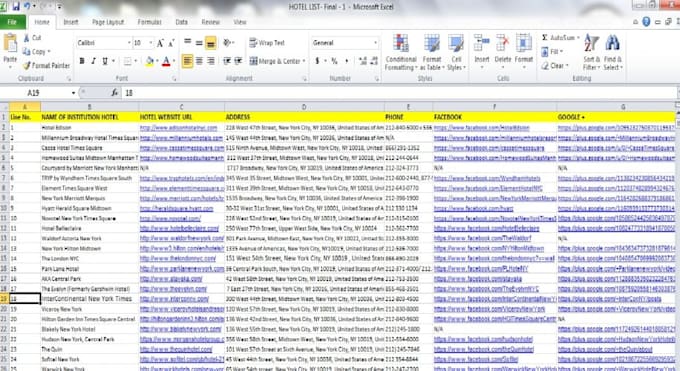Screen dimensions: 680x371
Task: Switch to the Review tab
Action: (x=211, y=22)
